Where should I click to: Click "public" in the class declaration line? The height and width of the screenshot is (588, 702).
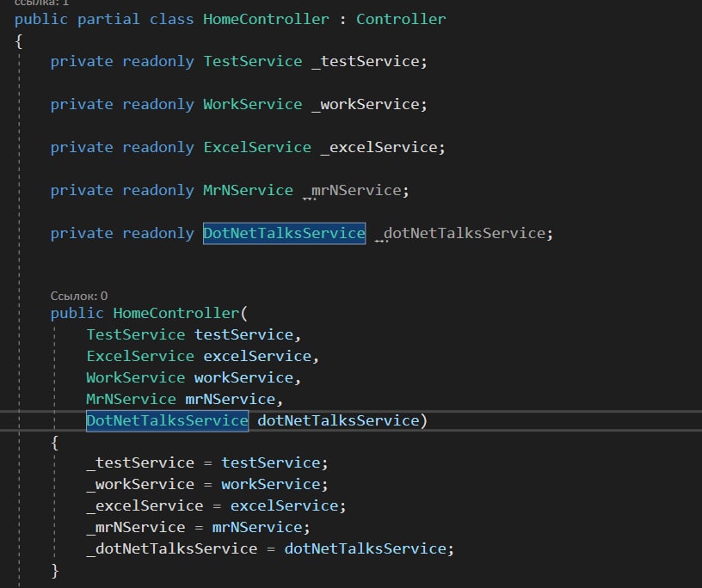(40, 20)
